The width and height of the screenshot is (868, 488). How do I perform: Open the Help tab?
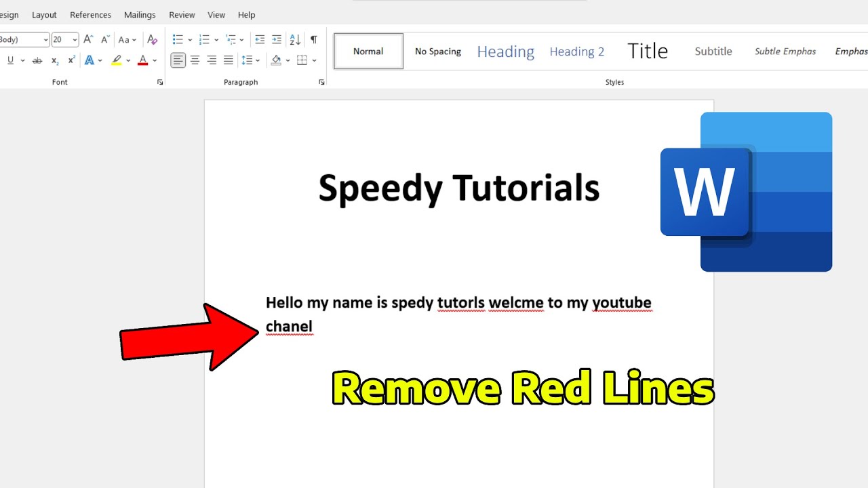(x=247, y=15)
